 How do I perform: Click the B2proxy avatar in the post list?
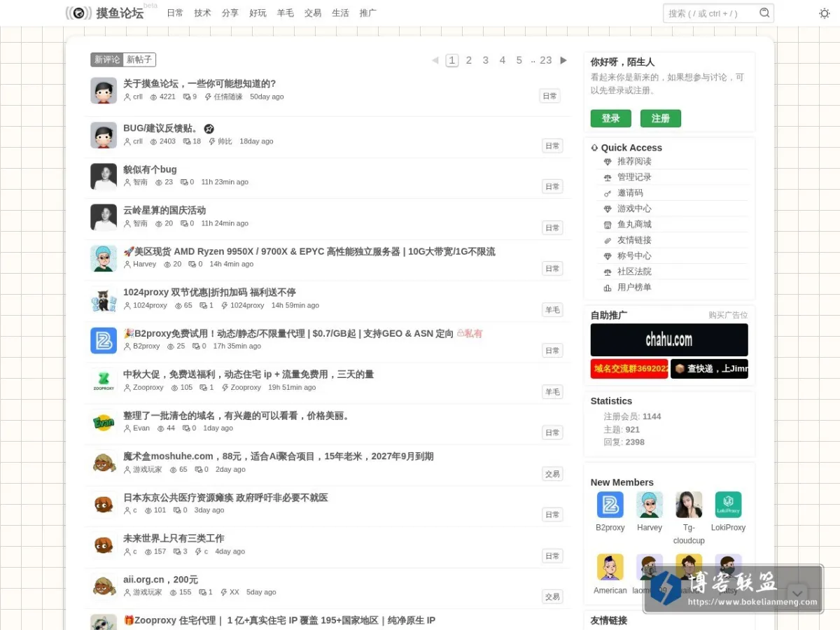104,340
